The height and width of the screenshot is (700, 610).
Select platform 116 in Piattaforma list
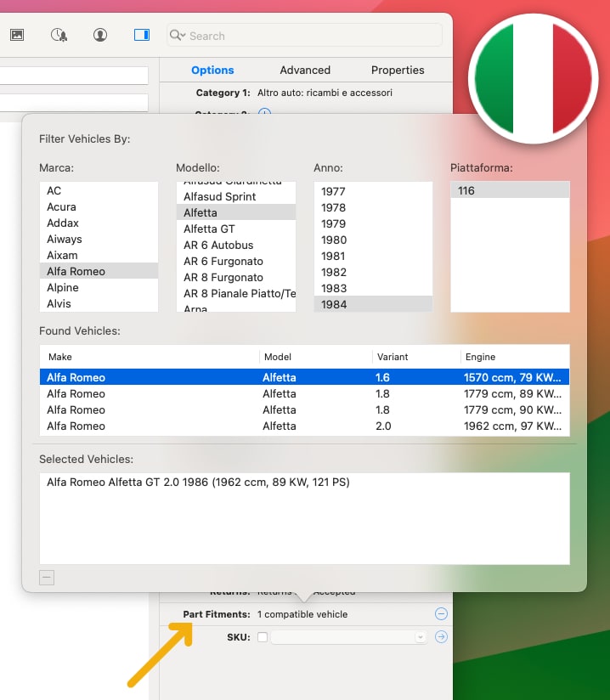click(x=510, y=190)
